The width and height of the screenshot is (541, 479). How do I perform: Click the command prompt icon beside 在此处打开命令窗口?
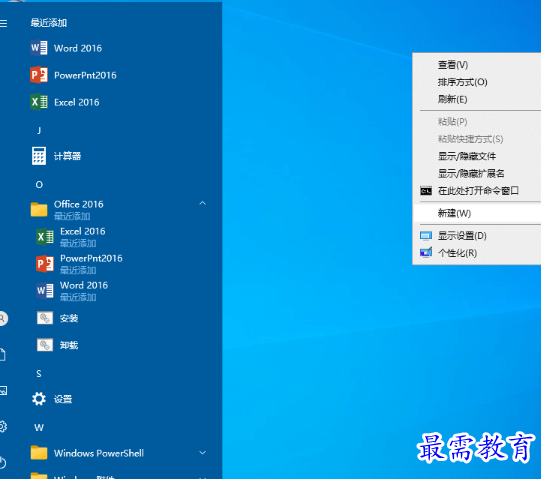click(x=426, y=190)
